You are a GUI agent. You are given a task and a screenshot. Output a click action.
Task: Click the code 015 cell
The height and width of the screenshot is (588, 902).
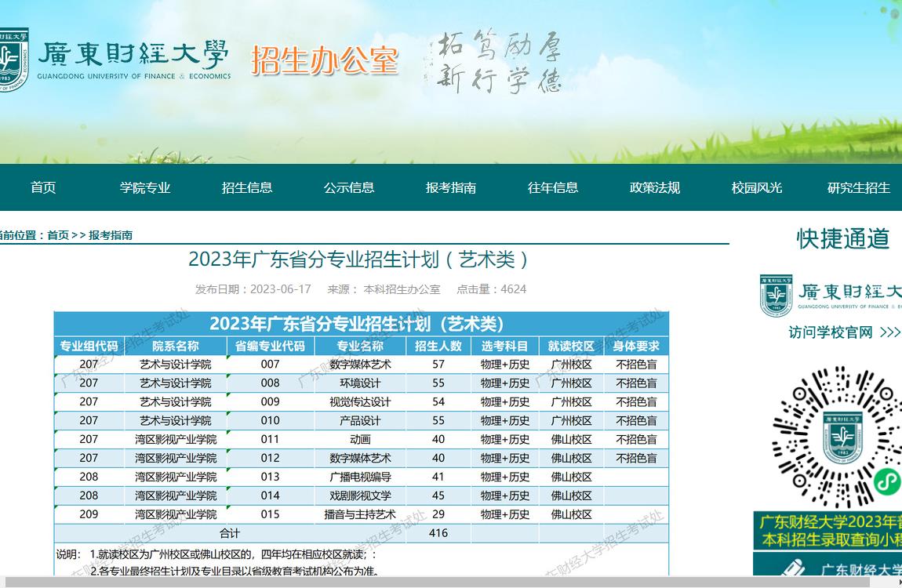pyautogui.click(x=270, y=514)
